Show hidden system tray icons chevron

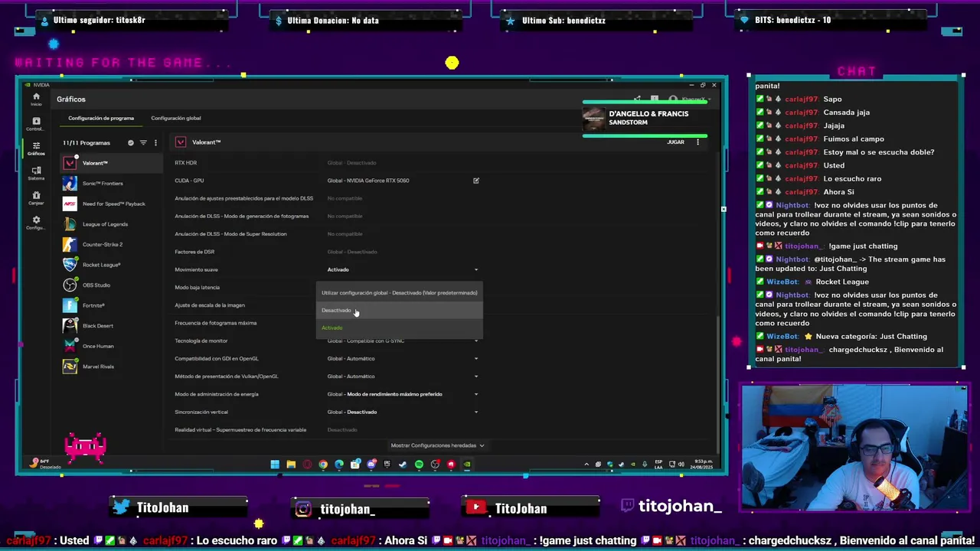point(586,464)
